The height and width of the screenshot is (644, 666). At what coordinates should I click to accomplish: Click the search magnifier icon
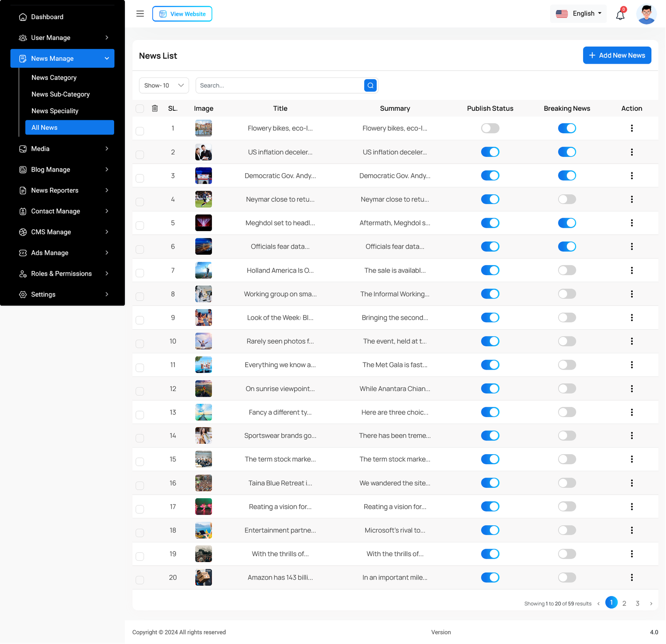[x=370, y=85]
